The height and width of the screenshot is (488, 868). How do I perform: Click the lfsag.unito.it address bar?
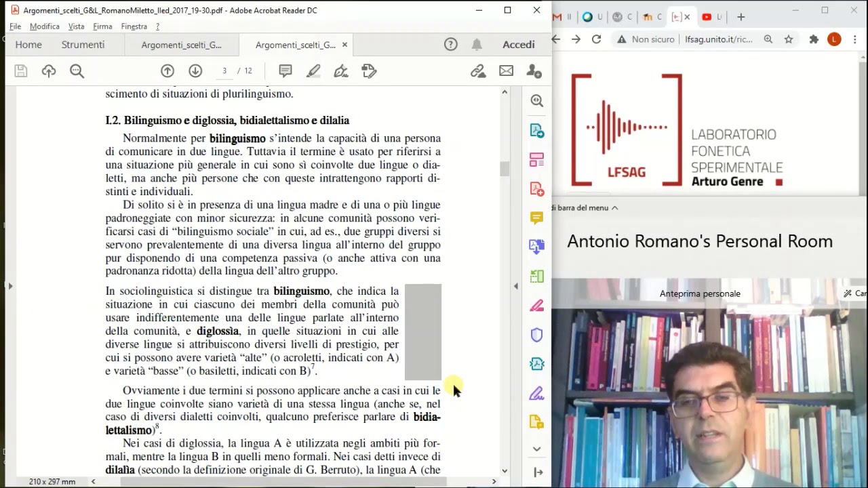click(719, 39)
